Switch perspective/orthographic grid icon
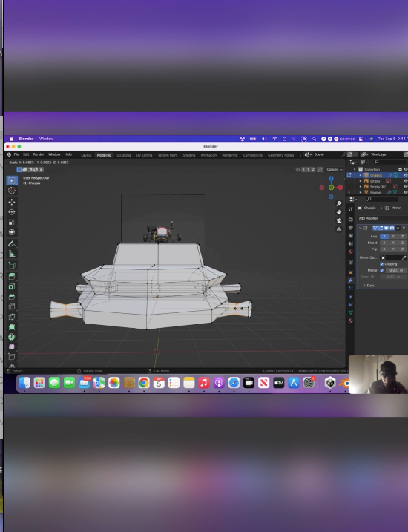The height and width of the screenshot is (532, 408). click(x=339, y=229)
